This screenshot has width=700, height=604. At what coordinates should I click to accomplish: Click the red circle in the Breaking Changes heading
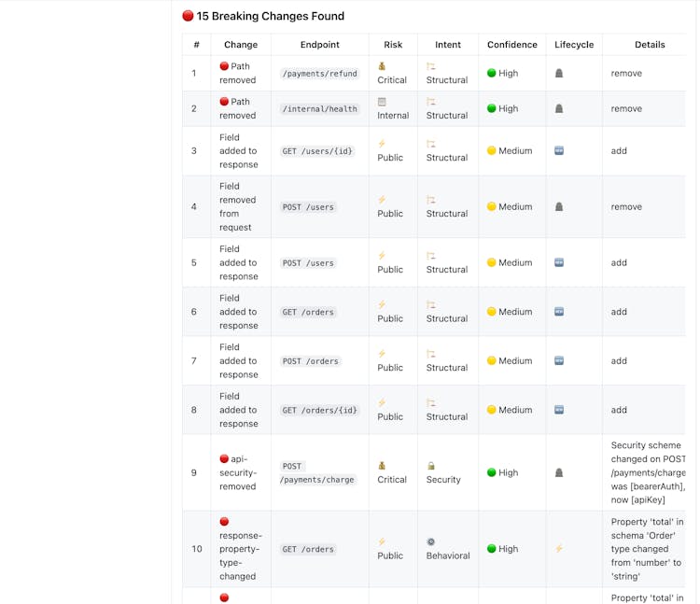point(188,16)
